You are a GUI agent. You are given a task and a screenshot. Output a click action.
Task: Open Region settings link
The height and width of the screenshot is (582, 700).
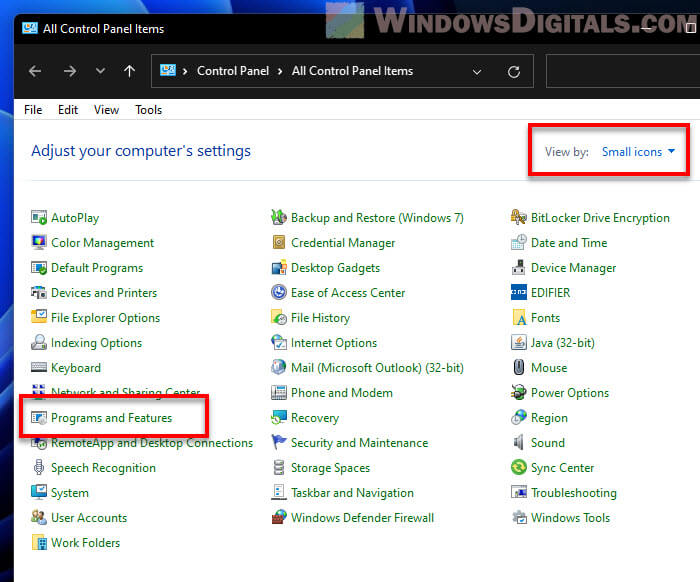coord(549,418)
